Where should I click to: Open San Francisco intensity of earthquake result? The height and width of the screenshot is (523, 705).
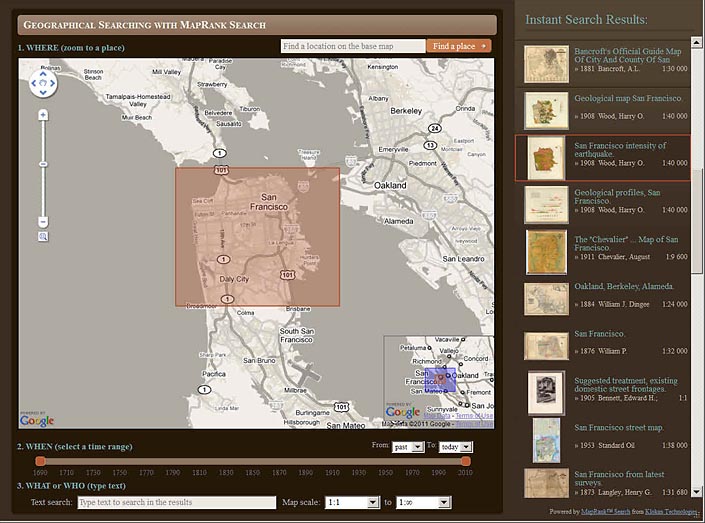click(620, 149)
